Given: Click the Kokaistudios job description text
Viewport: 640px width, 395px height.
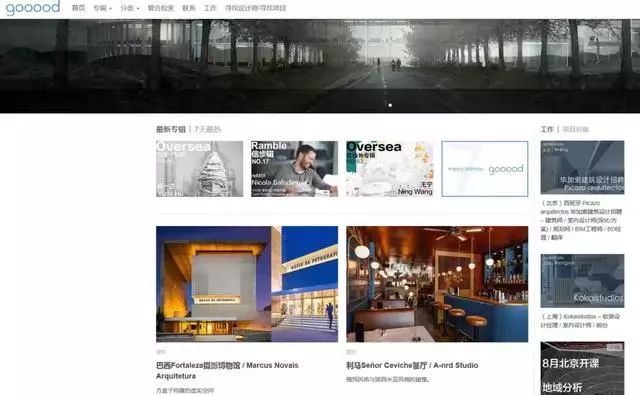Looking at the screenshot, I should click(580, 321).
